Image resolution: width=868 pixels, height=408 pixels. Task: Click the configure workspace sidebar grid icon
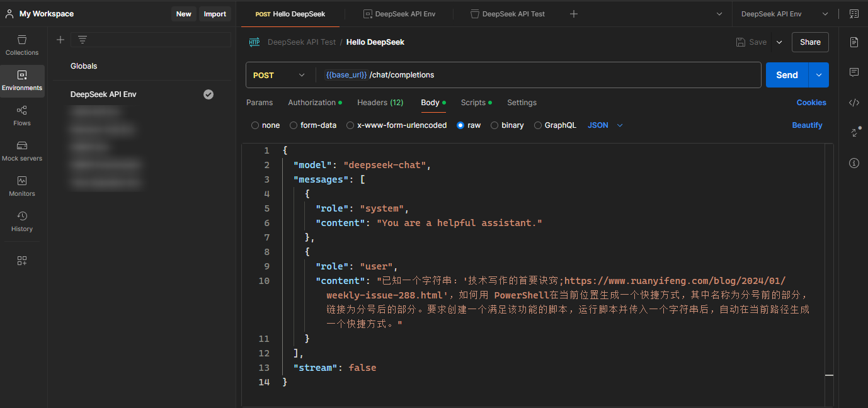pos(22,261)
